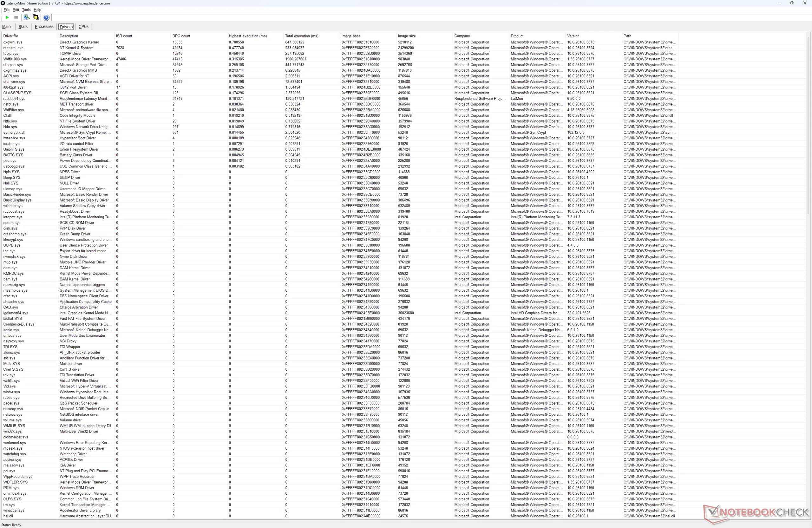Screen dimensions: 812x528
Task: Click image size value 30023680
Action: point(406,313)
